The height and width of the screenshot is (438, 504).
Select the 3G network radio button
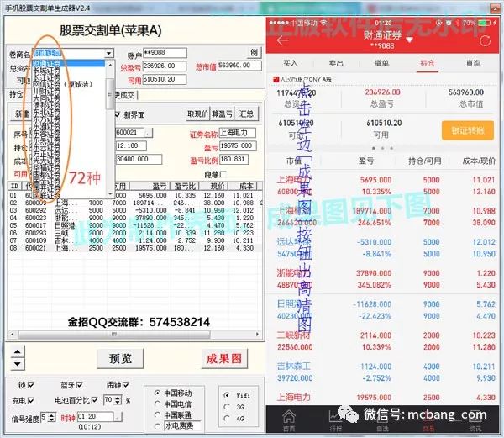click(228, 407)
